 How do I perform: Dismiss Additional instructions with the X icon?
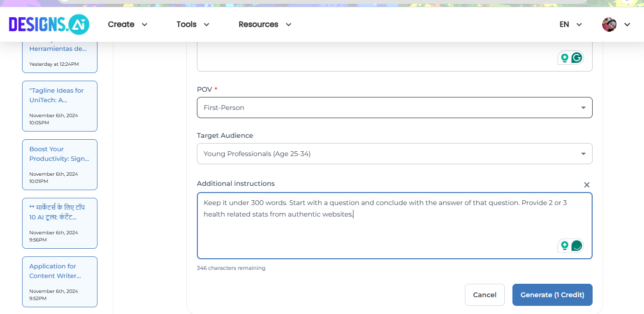coord(586,184)
